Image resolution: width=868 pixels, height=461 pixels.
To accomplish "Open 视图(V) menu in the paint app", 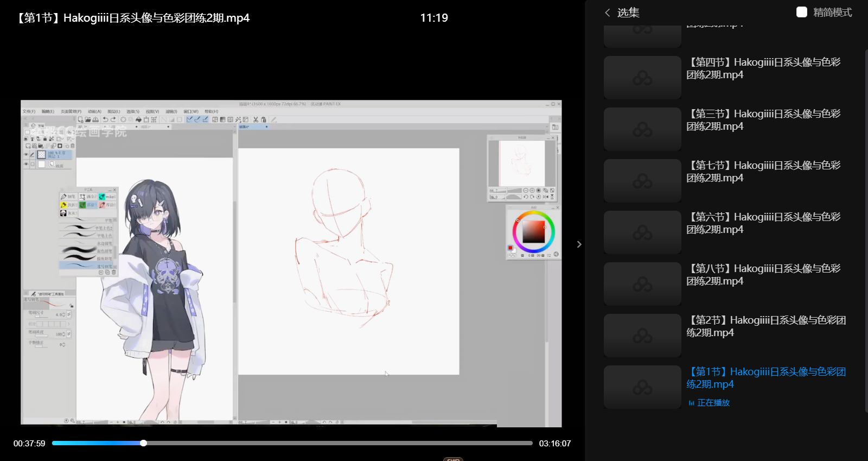I will 152,111.
